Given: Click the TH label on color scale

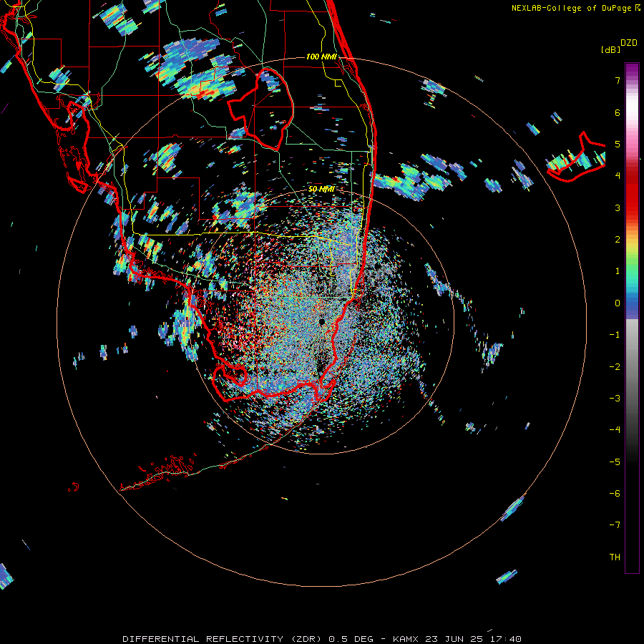Looking at the screenshot, I should click(615, 557).
